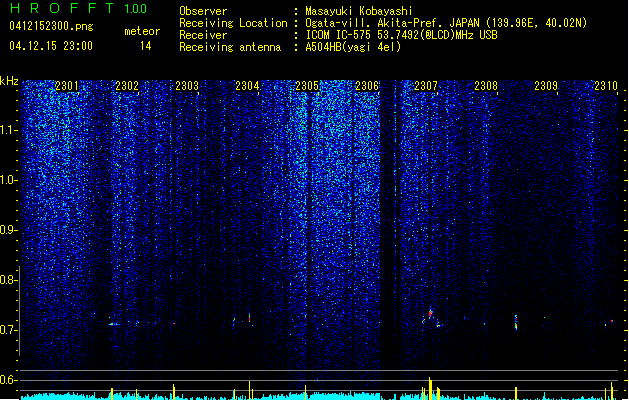The width and height of the screenshot is (629, 400).
Task: Select the file name 0412152300.png
Action: click(51, 26)
